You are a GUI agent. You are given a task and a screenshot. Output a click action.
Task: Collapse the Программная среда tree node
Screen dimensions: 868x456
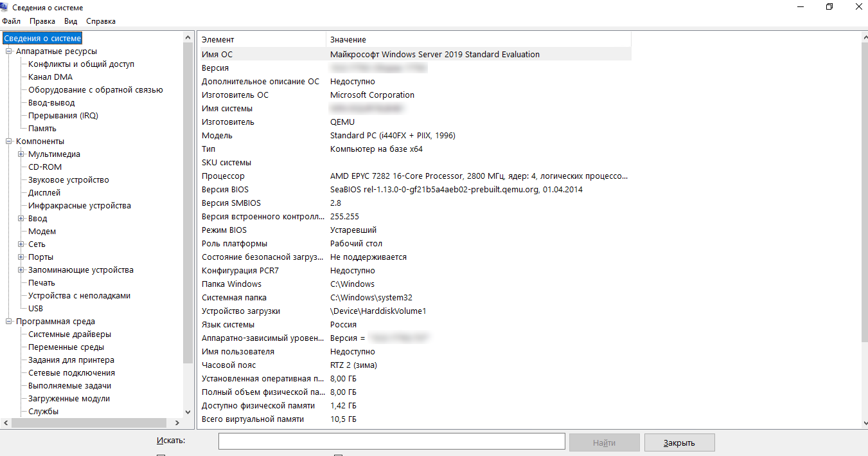pyautogui.click(x=9, y=322)
